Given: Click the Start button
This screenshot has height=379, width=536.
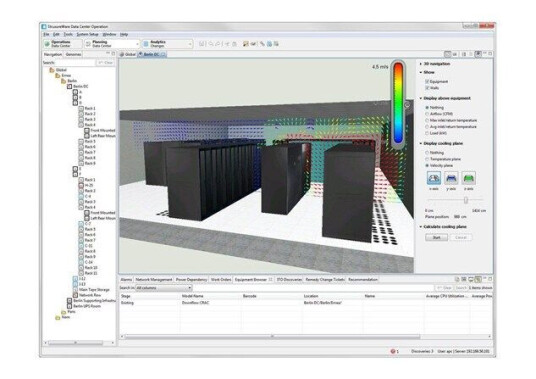Looking at the screenshot, I should (436, 237).
